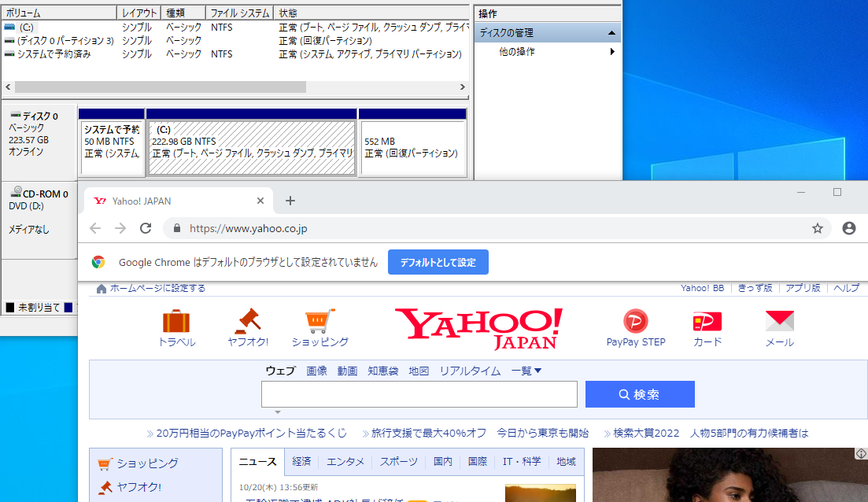Switch to the スポーツ news tab
868x502 pixels.
(x=398, y=462)
